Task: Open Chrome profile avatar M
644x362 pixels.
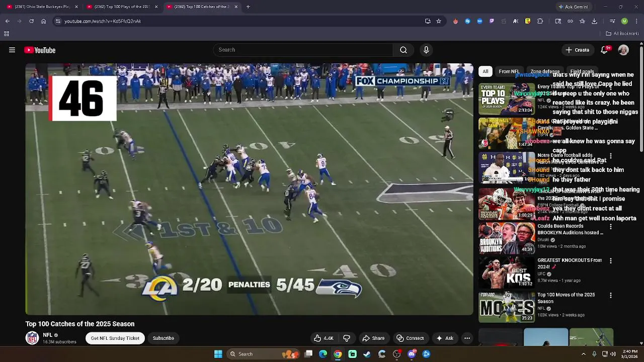Action: tap(624, 21)
